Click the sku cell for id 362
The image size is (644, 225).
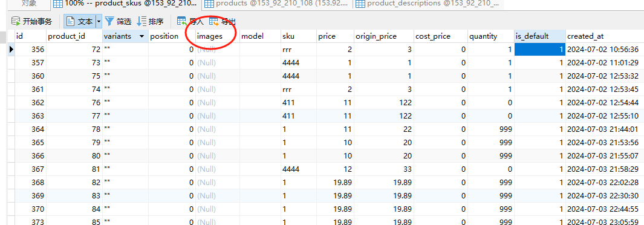coord(299,103)
